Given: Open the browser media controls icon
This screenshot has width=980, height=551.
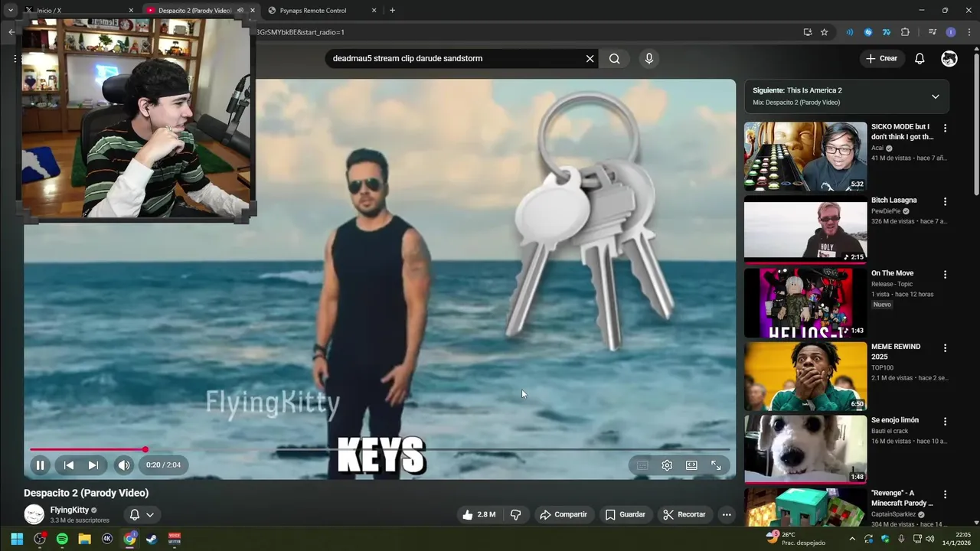Looking at the screenshot, I should click(x=932, y=32).
